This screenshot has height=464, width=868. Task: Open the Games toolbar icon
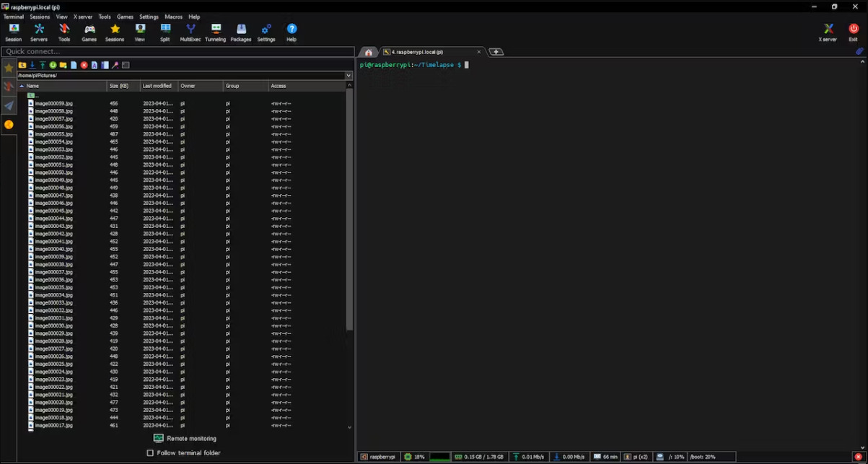click(x=89, y=32)
